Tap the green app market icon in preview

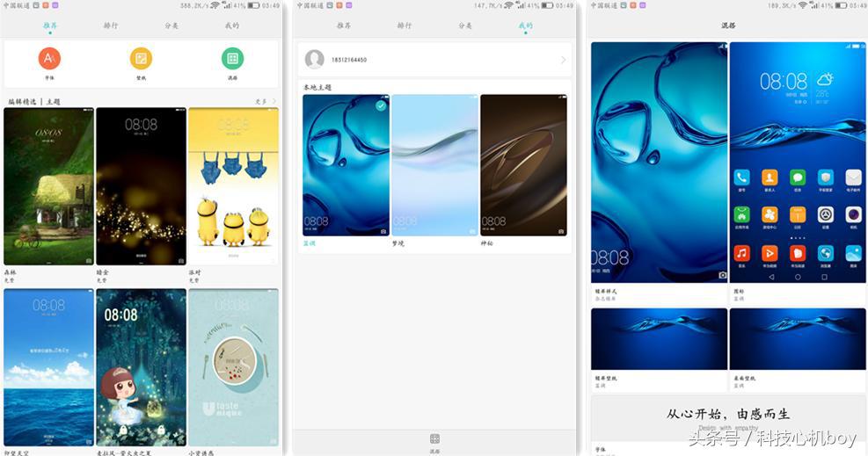coord(741,214)
